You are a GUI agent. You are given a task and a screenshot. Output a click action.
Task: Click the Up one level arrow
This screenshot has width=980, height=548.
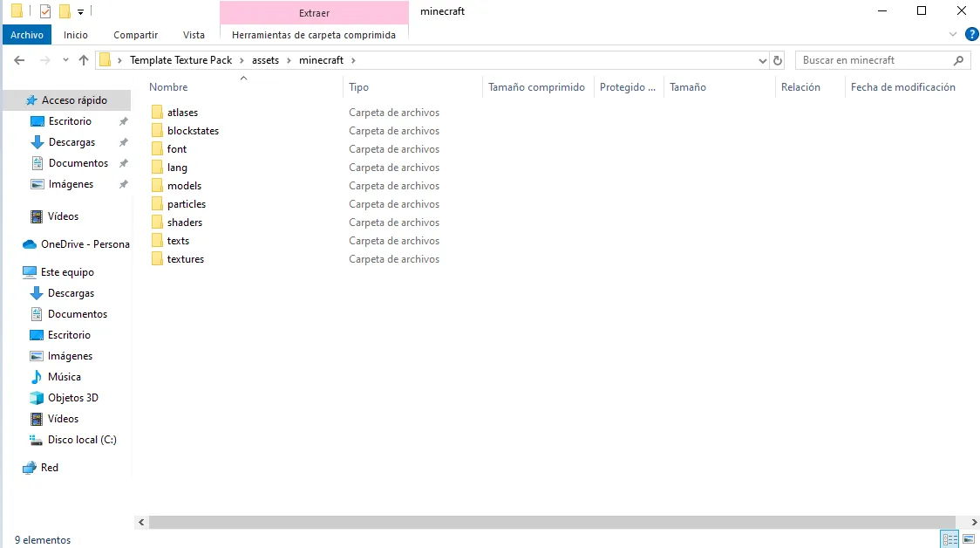[84, 60]
